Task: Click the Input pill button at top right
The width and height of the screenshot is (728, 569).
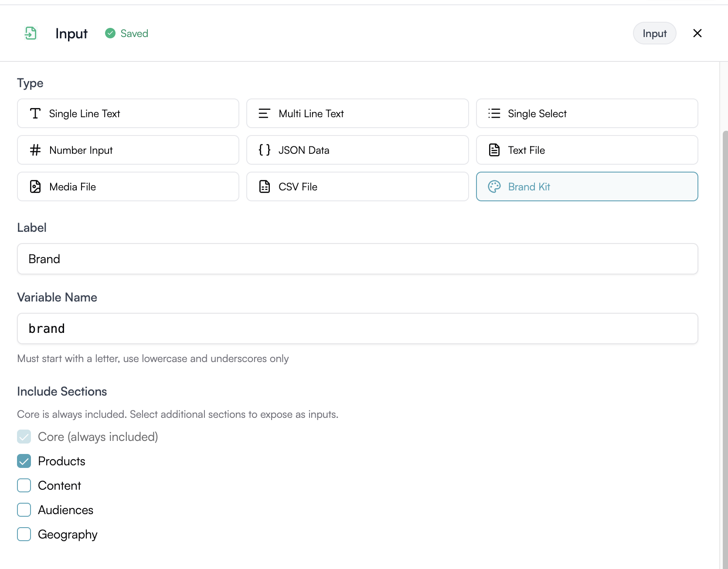Action: tap(654, 33)
